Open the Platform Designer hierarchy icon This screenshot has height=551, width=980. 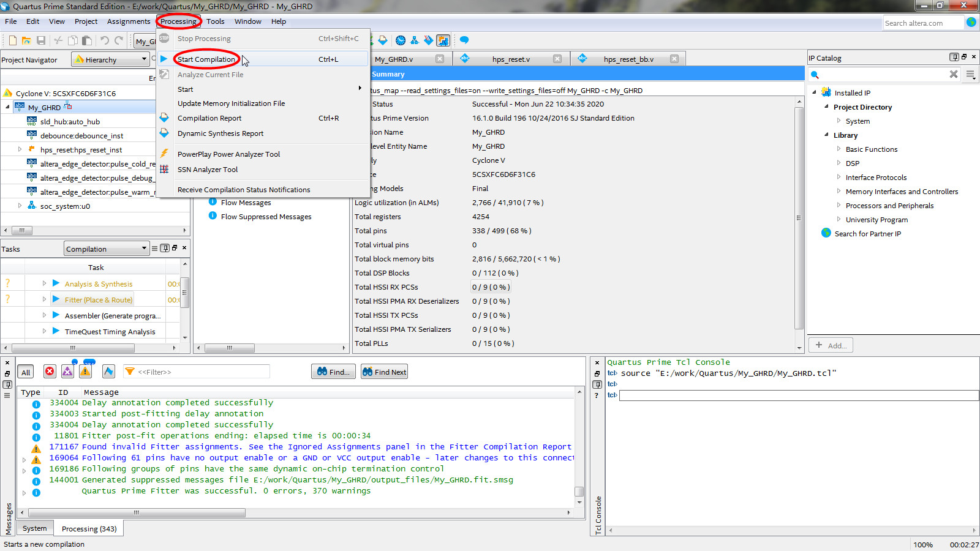point(415,40)
